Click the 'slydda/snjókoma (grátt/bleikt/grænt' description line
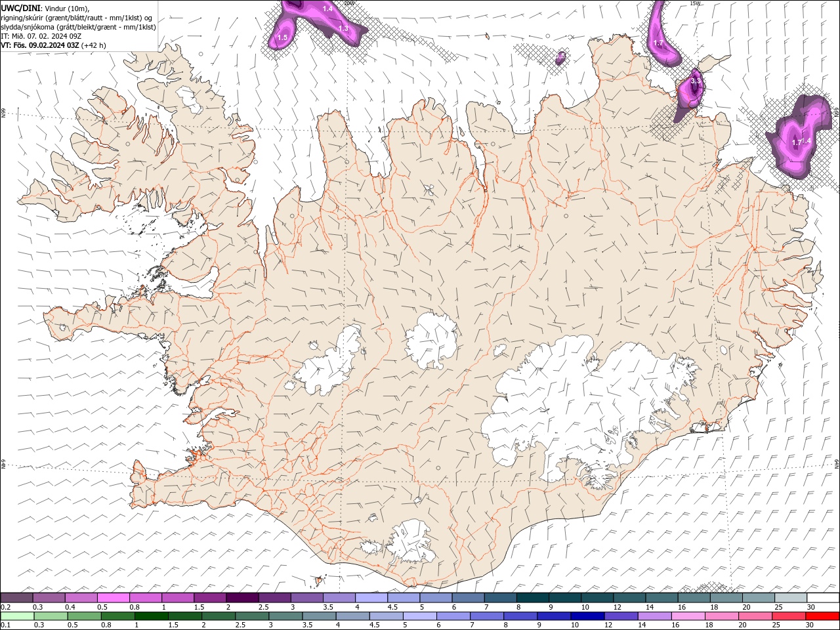This screenshot has height=630, width=840. (x=78, y=27)
